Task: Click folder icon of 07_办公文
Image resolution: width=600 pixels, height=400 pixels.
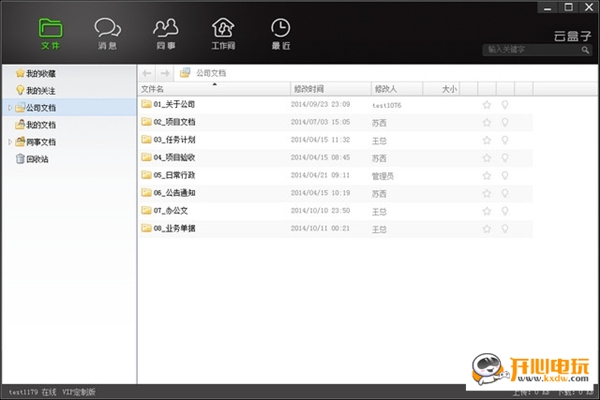Action: pyautogui.click(x=146, y=210)
